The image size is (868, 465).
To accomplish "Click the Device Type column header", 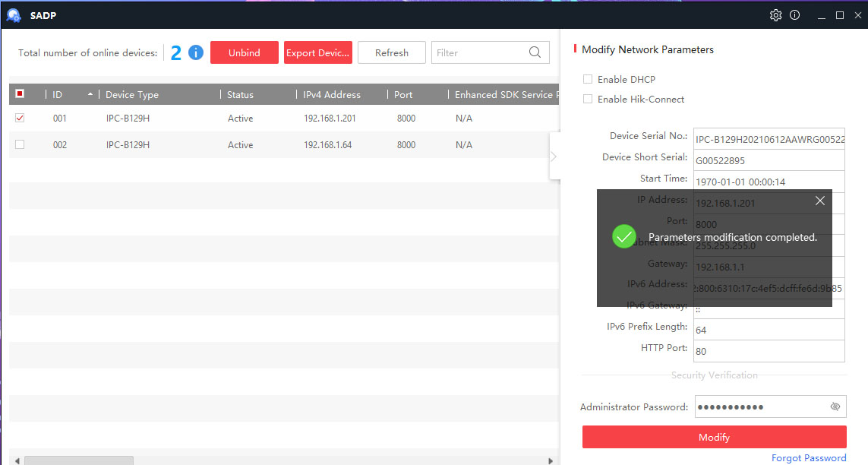I will pyautogui.click(x=131, y=95).
